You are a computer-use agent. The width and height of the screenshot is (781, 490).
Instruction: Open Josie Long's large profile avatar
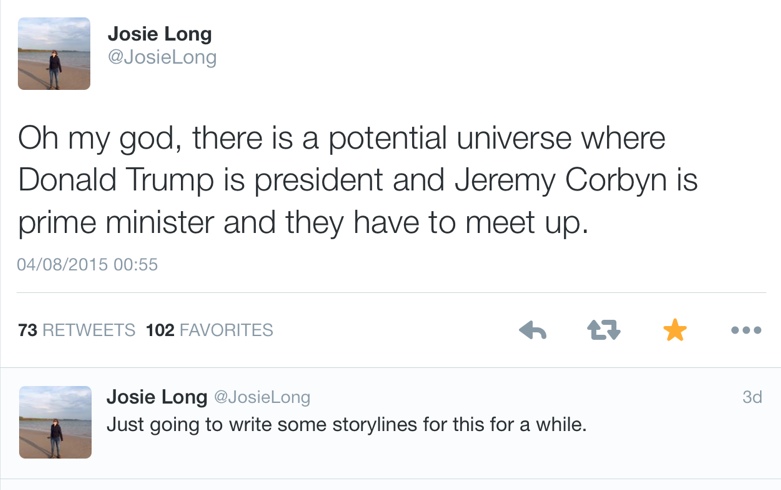(54, 54)
